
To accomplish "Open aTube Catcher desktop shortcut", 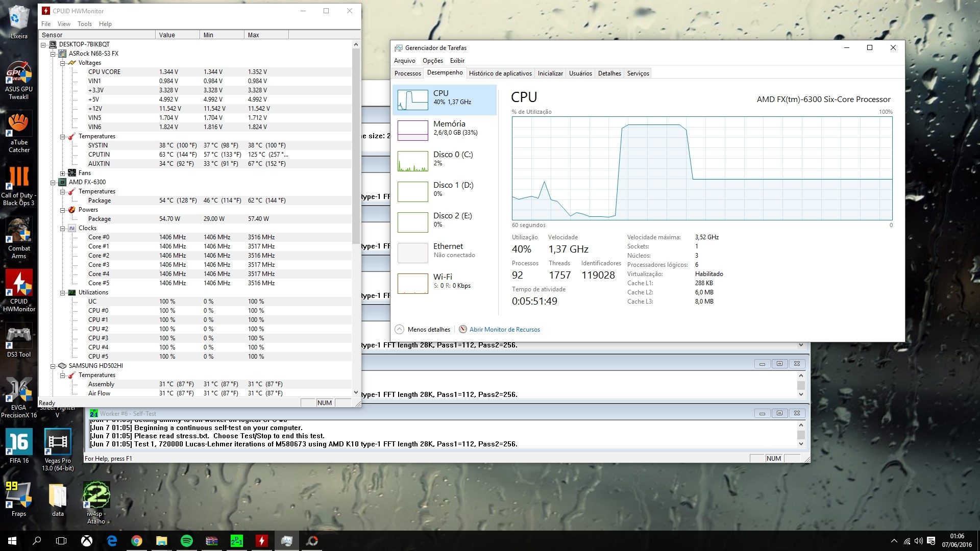I will (x=19, y=133).
